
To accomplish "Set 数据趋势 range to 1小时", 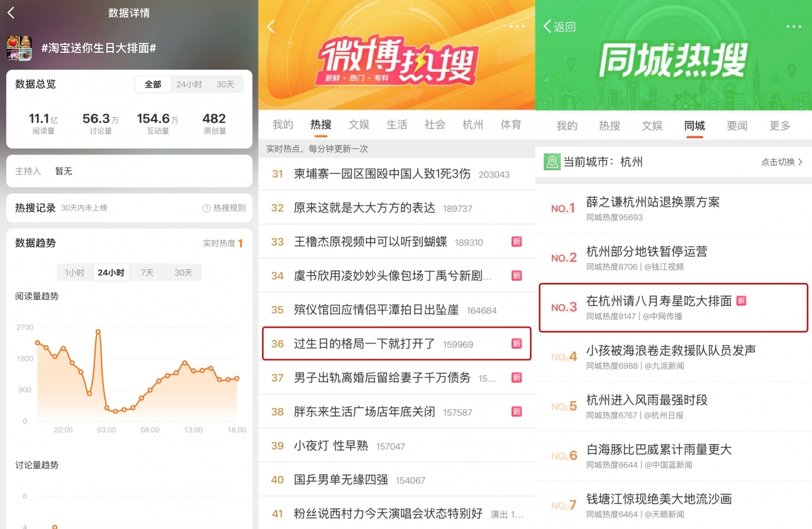I will pos(75,273).
